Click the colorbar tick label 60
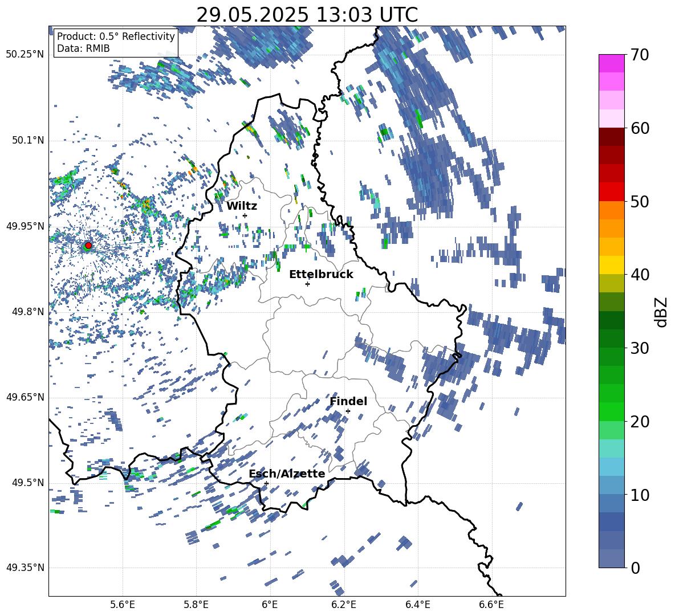This screenshot has width=675, height=616. coord(640,128)
